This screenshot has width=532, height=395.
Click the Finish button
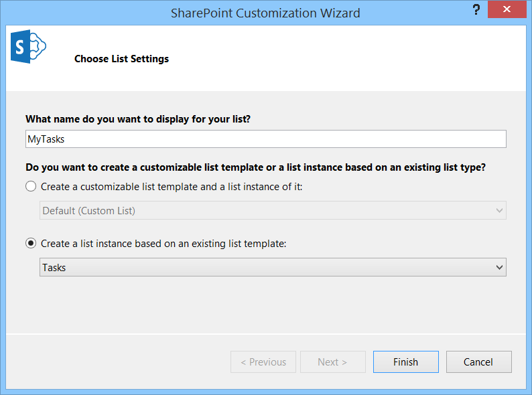click(x=406, y=362)
